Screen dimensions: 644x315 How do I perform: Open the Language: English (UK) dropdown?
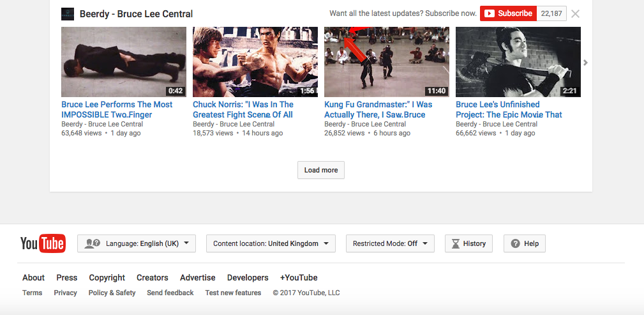(137, 243)
